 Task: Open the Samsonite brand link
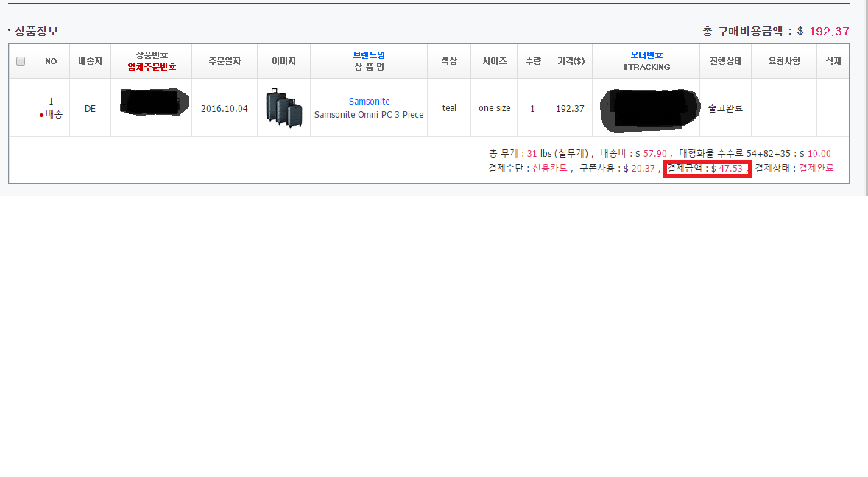pyautogui.click(x=369, y=102)
